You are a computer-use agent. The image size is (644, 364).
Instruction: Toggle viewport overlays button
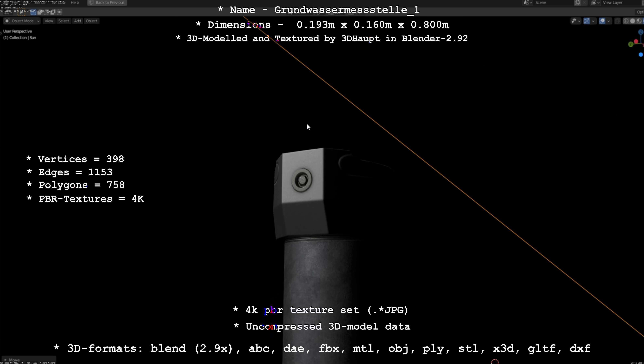click(x=602, y=21)
